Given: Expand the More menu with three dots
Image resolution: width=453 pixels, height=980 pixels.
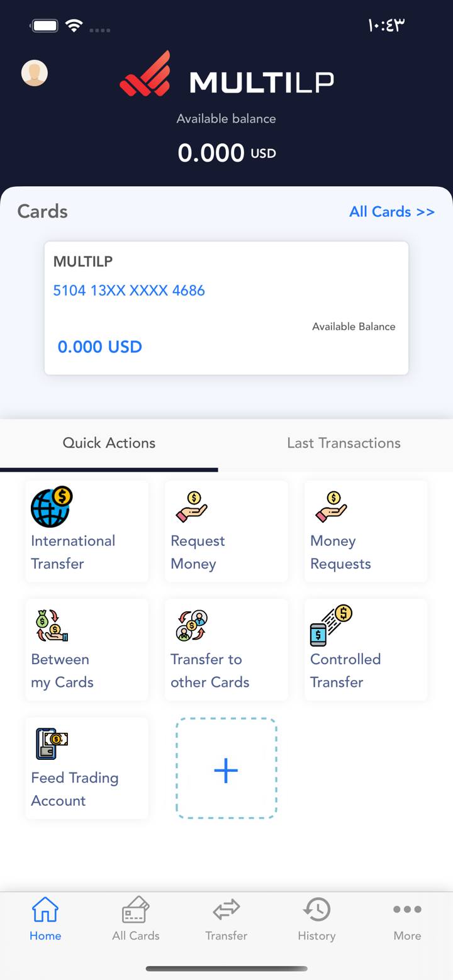Looking at the screenshot, I should point(407,918).
